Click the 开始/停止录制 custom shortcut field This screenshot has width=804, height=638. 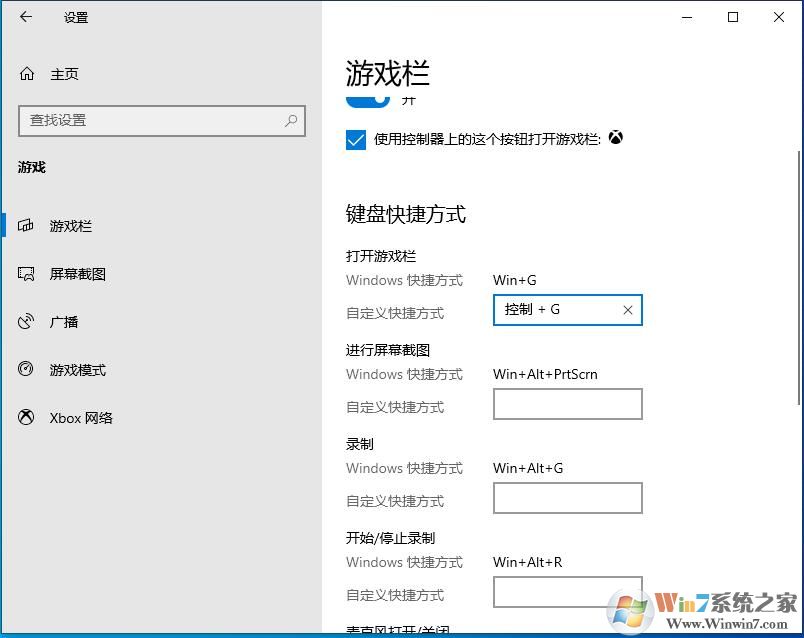pyautogui.click(x=567, y=591)
